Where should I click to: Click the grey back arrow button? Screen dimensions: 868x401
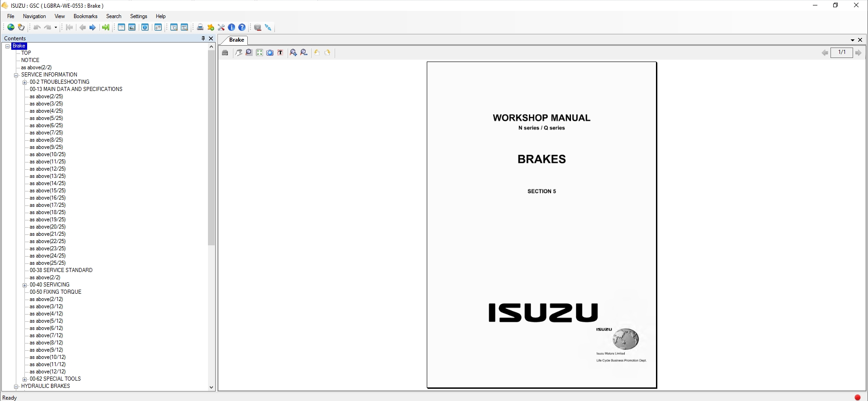[x=83, y=28]
